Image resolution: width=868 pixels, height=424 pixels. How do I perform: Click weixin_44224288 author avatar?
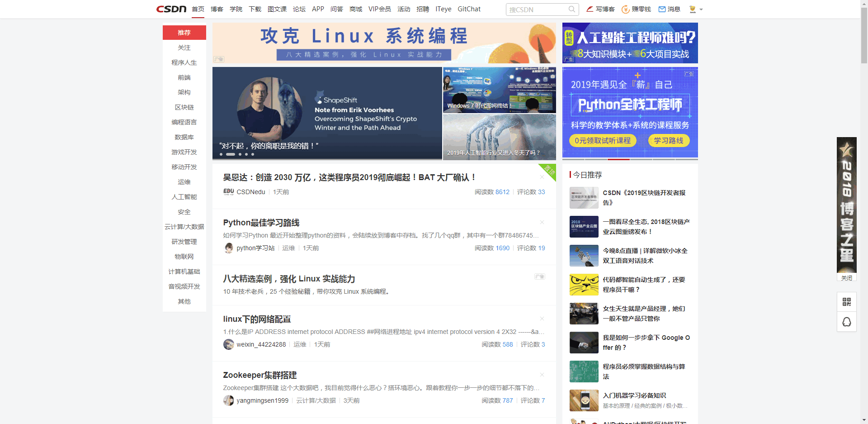coord(229,344)
